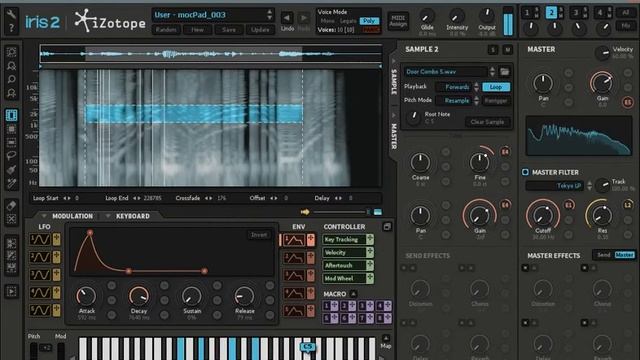This screenshot has width=640, height=360.
Task: Switch to sample tab 1
Action: [527, 13]
